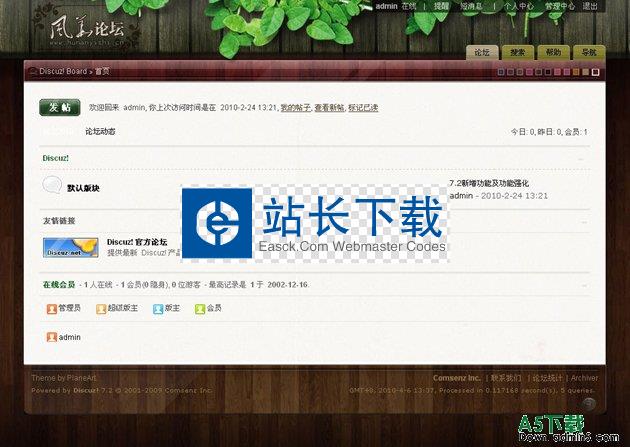Open the 帮助 tab
This screenshot has width=630, height=447.
pos(553,52)
